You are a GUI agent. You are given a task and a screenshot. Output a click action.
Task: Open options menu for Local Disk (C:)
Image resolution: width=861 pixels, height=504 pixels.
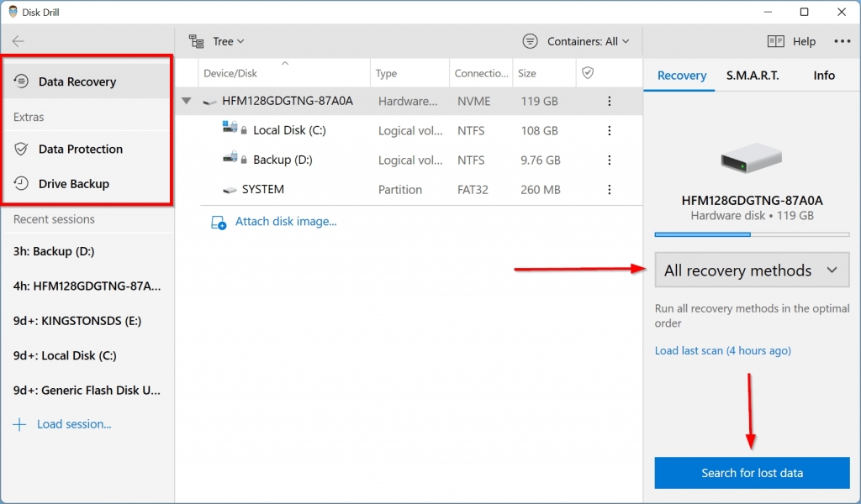[609, 130]
